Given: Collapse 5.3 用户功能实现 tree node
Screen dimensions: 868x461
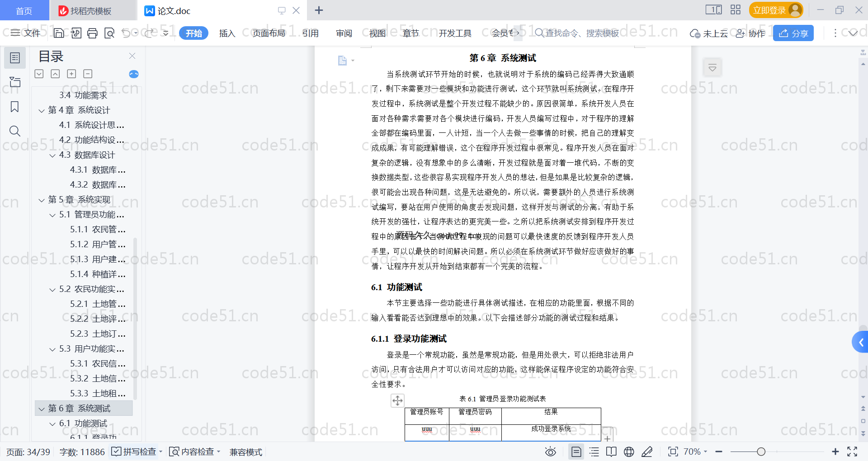Looking at the screenshot, I should tap(52, 349).
